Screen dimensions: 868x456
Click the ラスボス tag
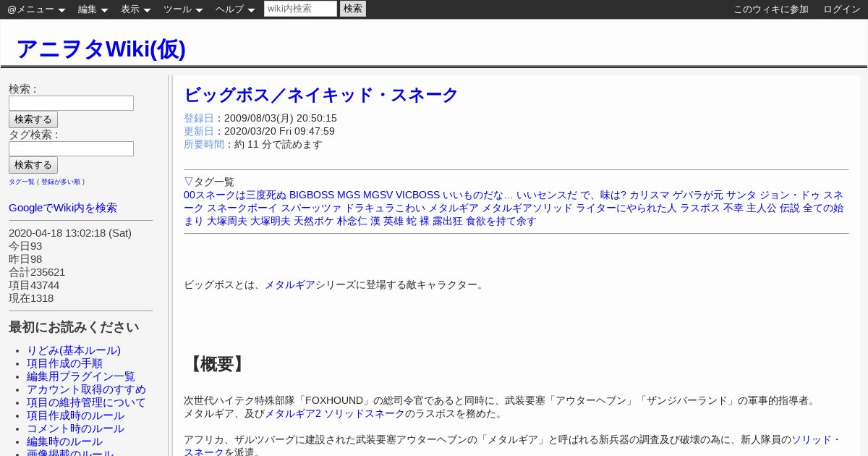700,208
